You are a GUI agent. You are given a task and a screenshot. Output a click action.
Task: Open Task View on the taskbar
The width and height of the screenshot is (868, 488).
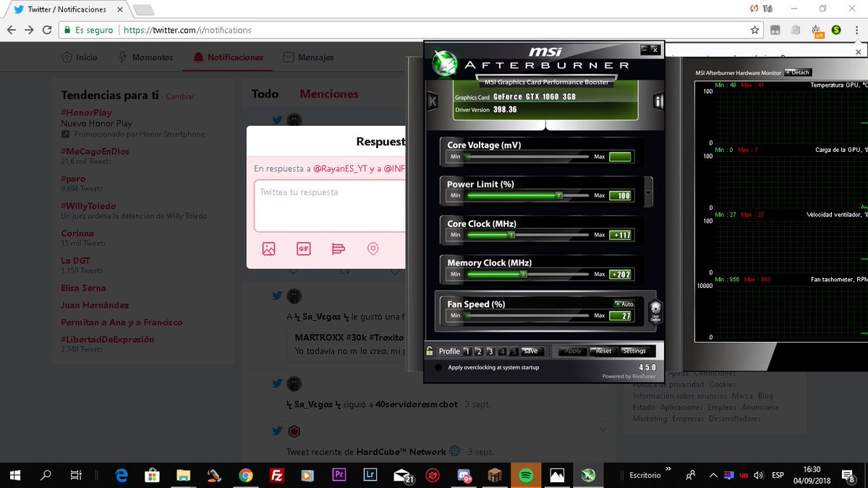pyautogui.click(x=76, y=475)
